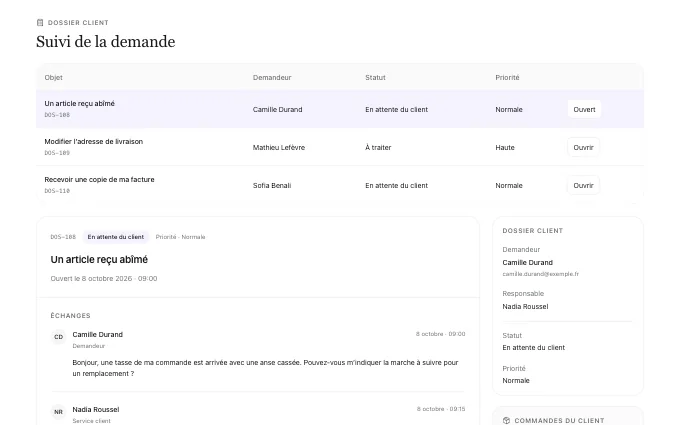The height and width of the screenshot is (425, 680).
Task: Click Camille Durand name in Dossier client card
Action: pyautogui.click(x=527, y=262)
